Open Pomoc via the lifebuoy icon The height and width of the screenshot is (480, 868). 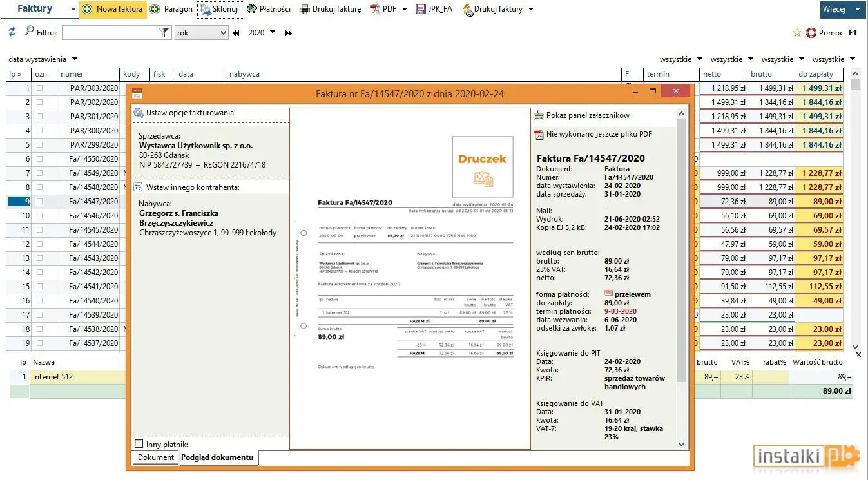(x=811, y=32)
